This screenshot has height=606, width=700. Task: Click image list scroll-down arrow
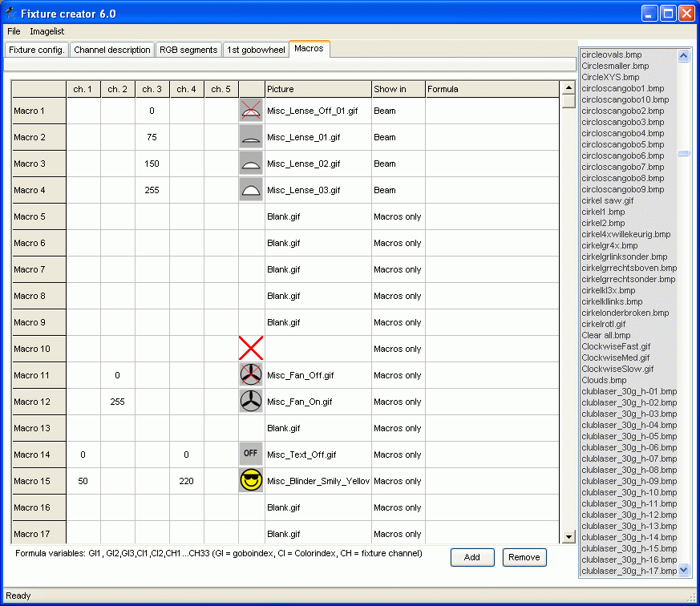(683, 569)
